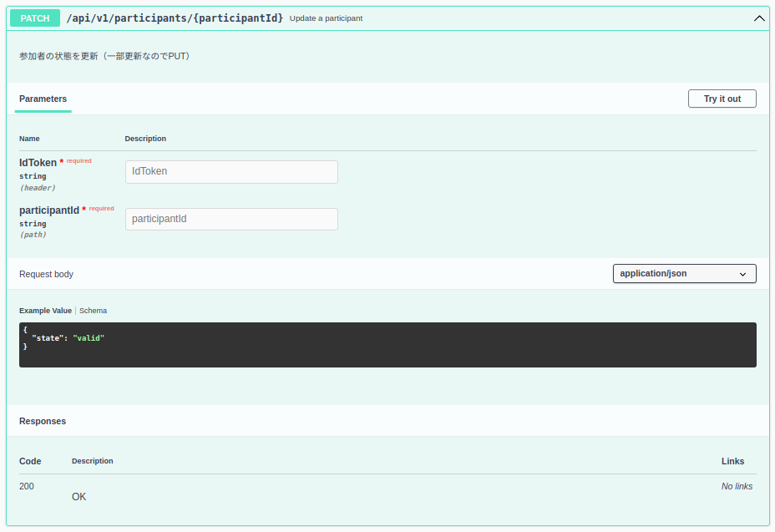Collapse the PATCH operation panel
The image size is (775, 532).
coord(759,18)
